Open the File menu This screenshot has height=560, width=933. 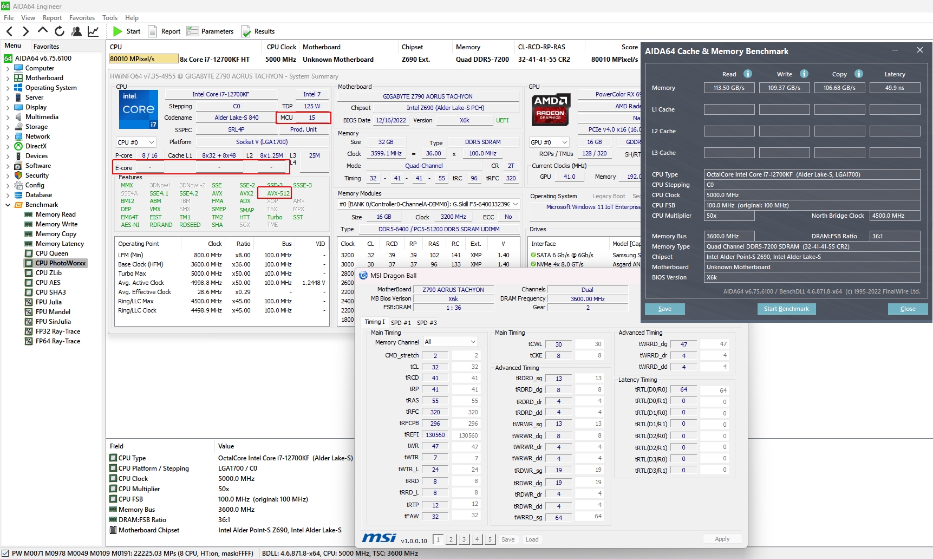click(9, 18)
